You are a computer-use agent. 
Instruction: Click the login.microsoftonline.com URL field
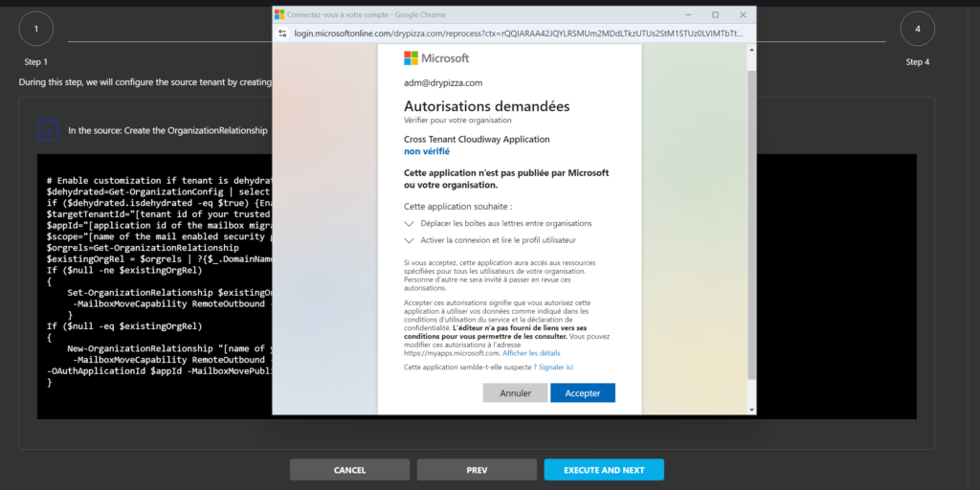519,33
